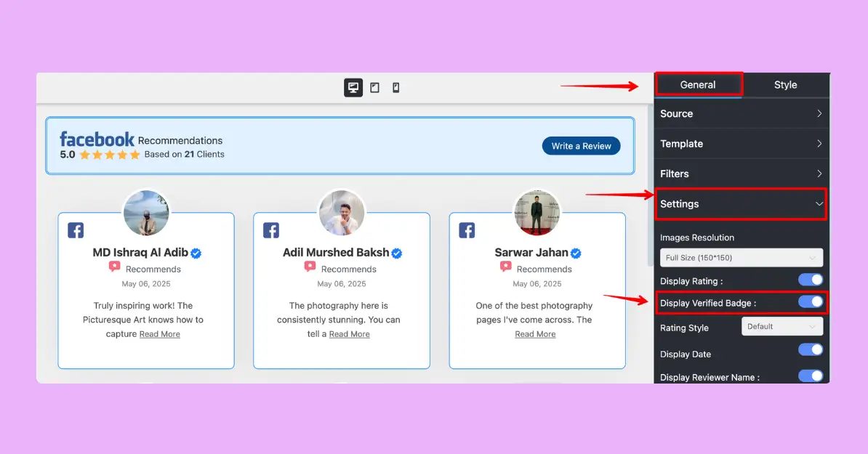Click Facebook icon on MD Ishraq's card
The image size is (868, 454).
[x=76, y=230]
